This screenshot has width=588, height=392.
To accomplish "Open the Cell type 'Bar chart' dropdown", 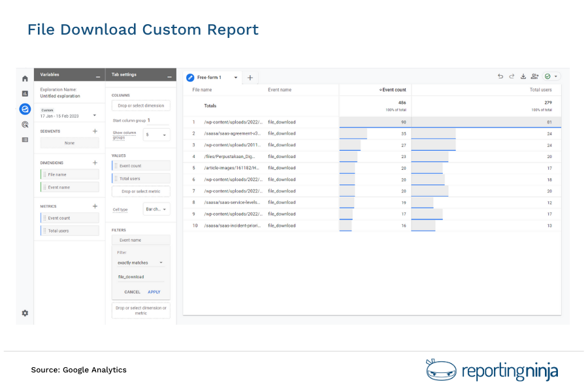I will point(155,208).
